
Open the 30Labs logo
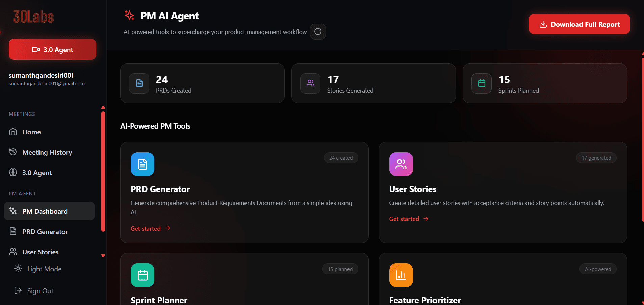coord(32,16)
